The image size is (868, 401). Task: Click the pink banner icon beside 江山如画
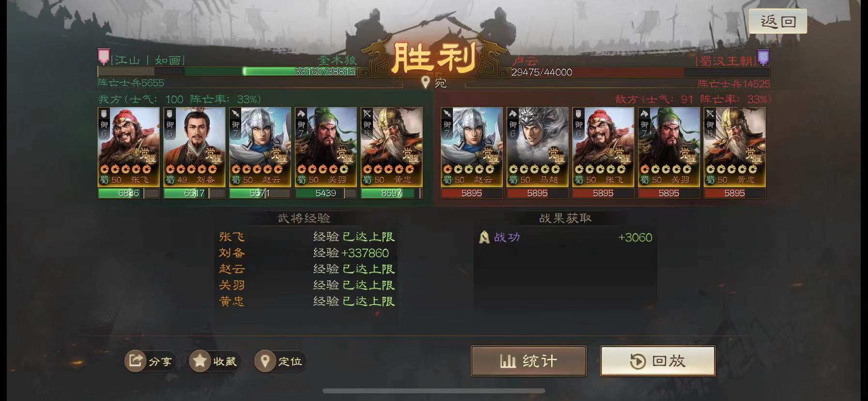pyautogui.click(x=103, y=57)
